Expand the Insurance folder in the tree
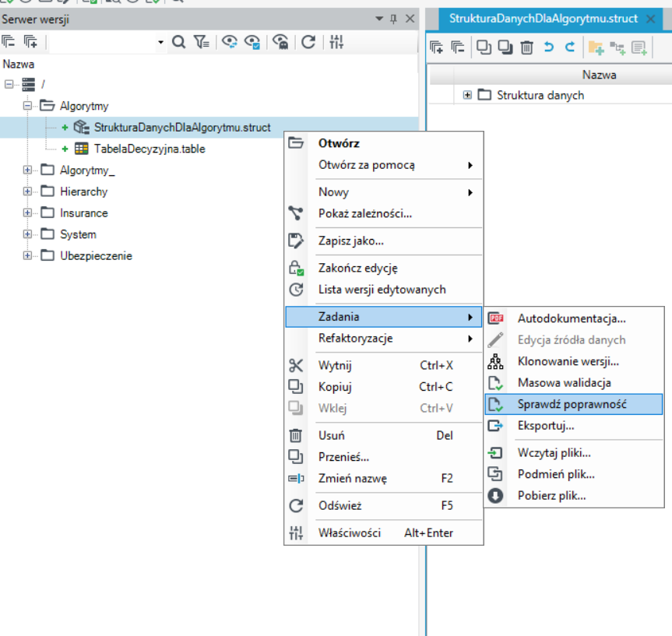This screenshot has height=636, width=672. click(x=27, y=213)
